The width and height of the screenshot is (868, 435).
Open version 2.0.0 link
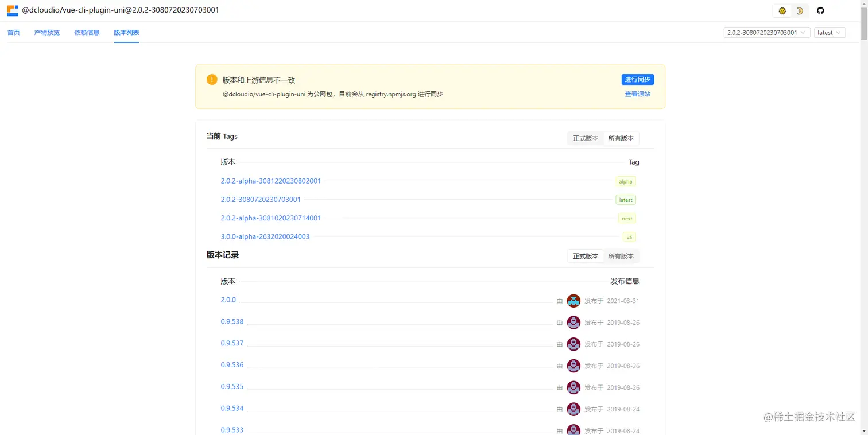point(228,300)
